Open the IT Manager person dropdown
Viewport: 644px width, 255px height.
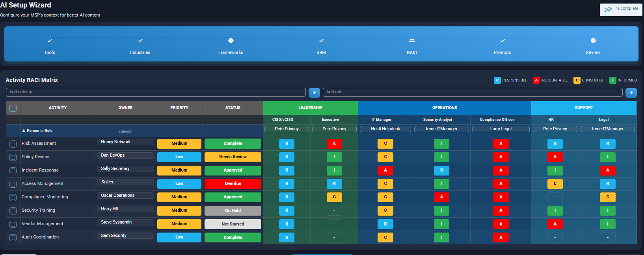[385, 129]
